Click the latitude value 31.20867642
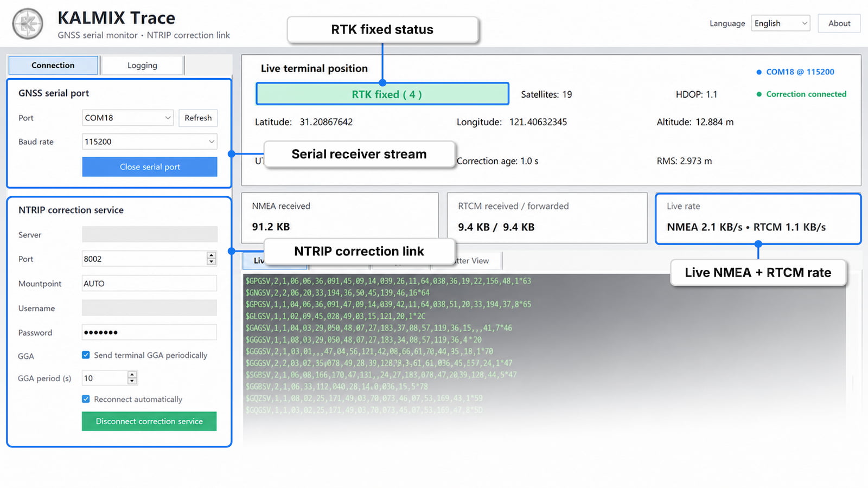Screen dimensions: 868x488 (x=326, y=122)
